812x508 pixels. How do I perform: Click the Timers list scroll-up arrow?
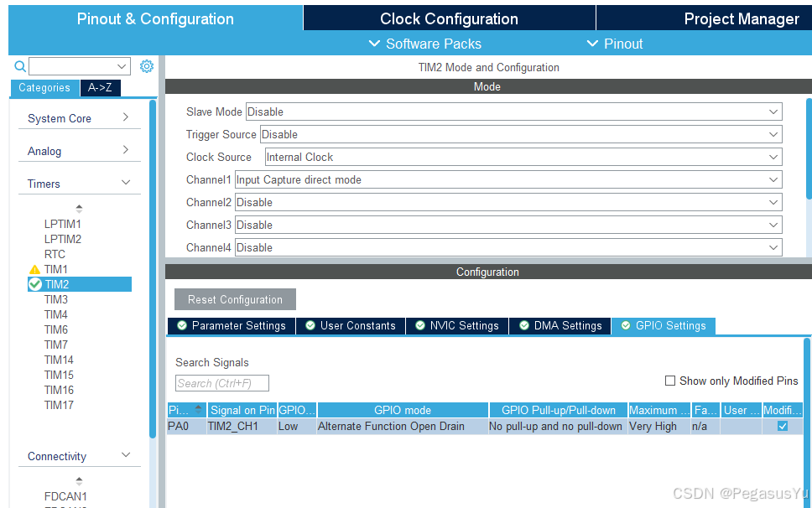click(x=79, y=209)
